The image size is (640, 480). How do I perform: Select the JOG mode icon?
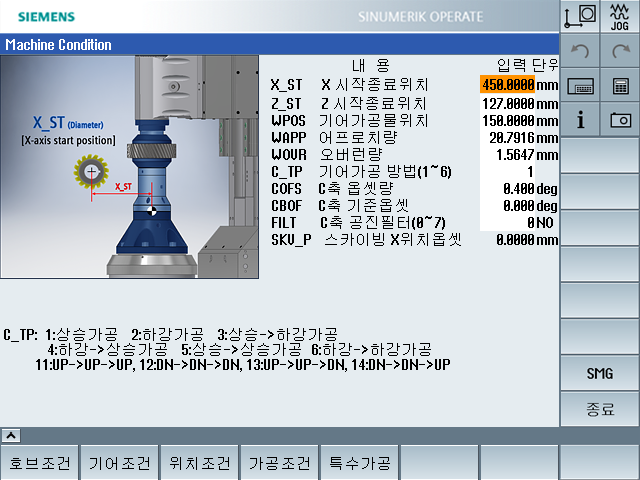[x=620, y=16]
